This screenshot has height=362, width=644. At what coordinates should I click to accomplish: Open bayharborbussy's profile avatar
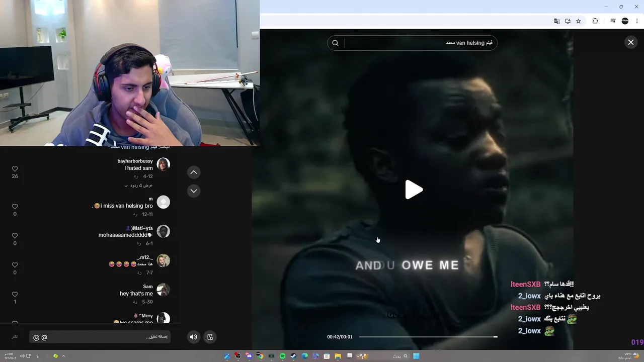click(x=163, y=164)
